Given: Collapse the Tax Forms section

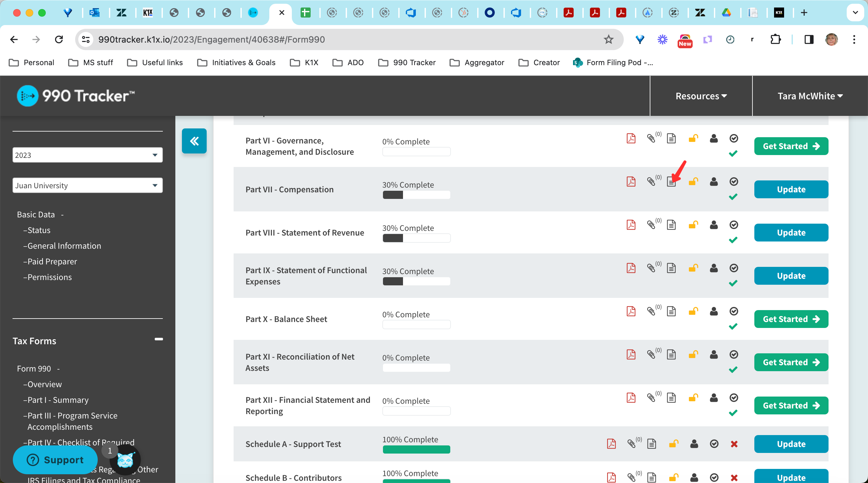Looking at the screenshot, I should tap(158, 340).
